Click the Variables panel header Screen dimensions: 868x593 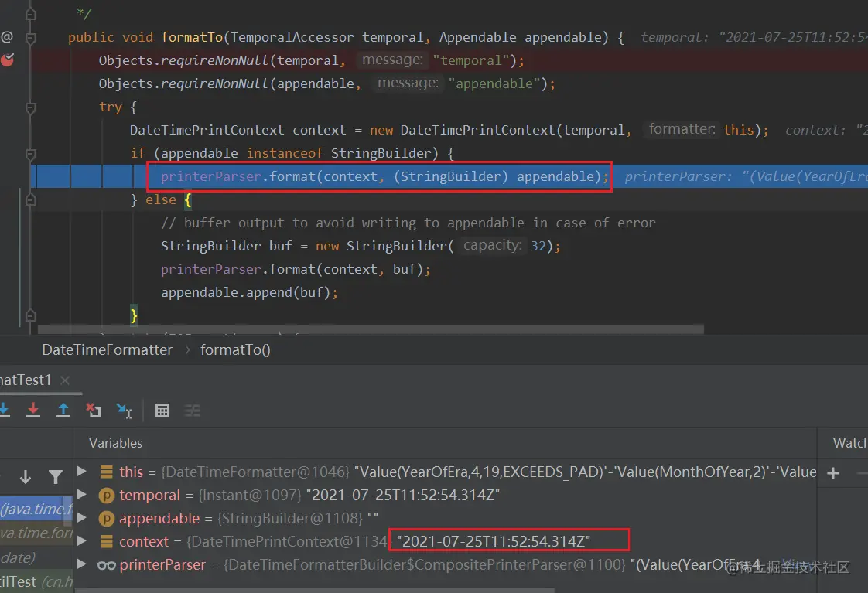pyautogui.click(x=116, y=443)
